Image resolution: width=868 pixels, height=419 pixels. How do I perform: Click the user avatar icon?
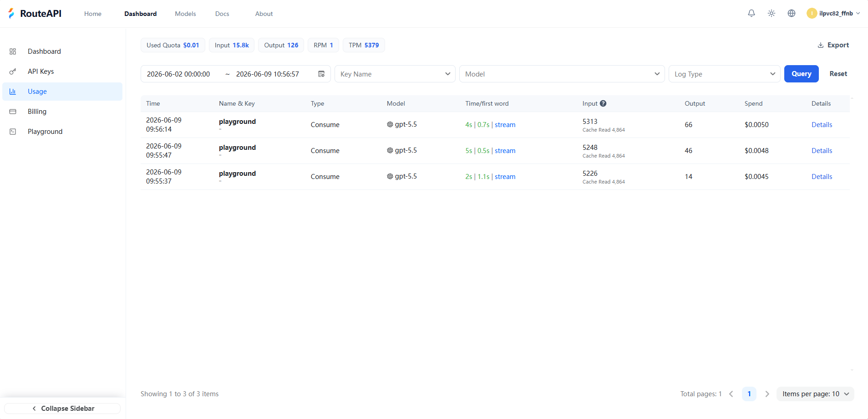coord(812,13)
